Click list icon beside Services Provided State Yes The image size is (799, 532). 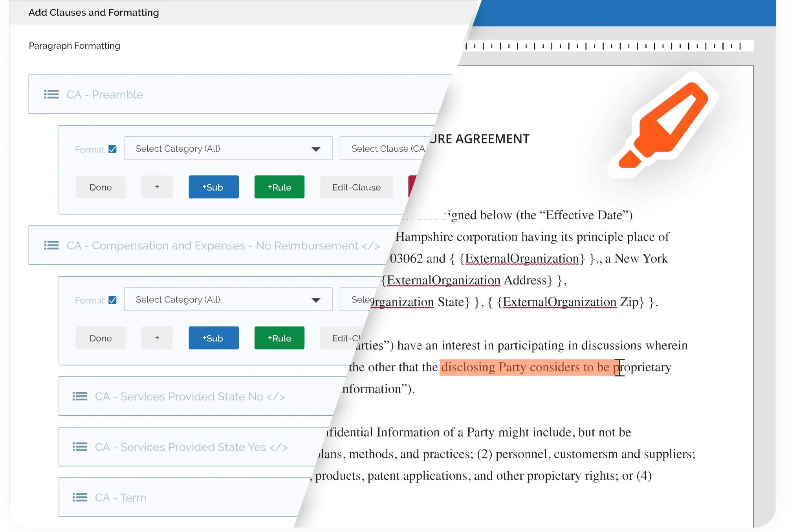[80, 447]
